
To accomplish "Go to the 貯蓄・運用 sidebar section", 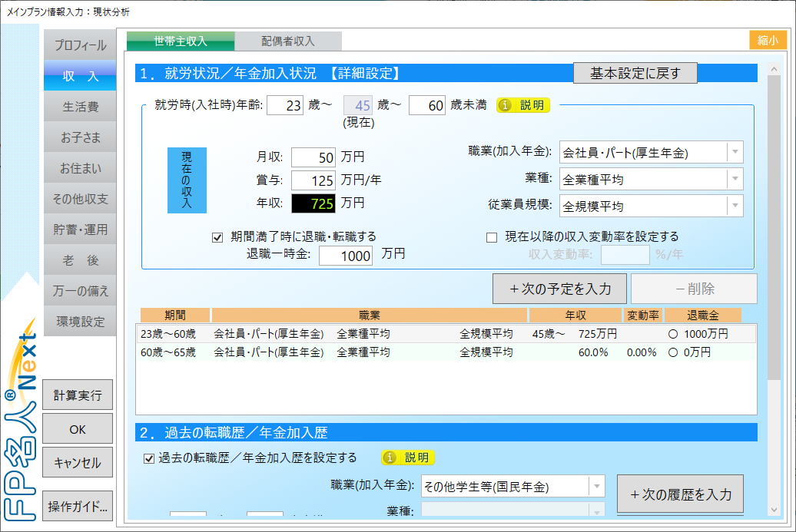I will pyautogui.click(x=80, y=230).
